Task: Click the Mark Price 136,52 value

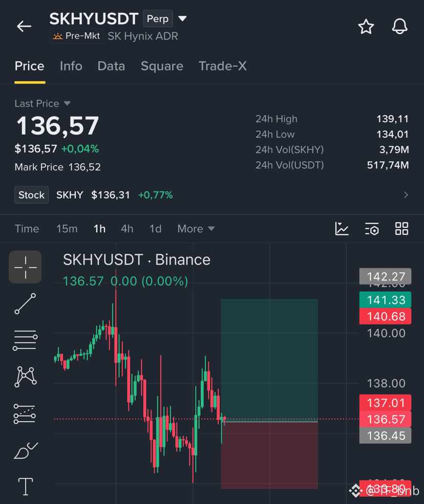Action: (84, 167)
